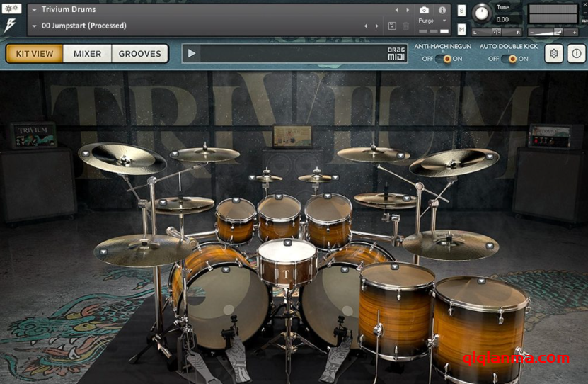Open the middle rack tom's dropdown arrow
588x384 pixels.
(279, 197)
